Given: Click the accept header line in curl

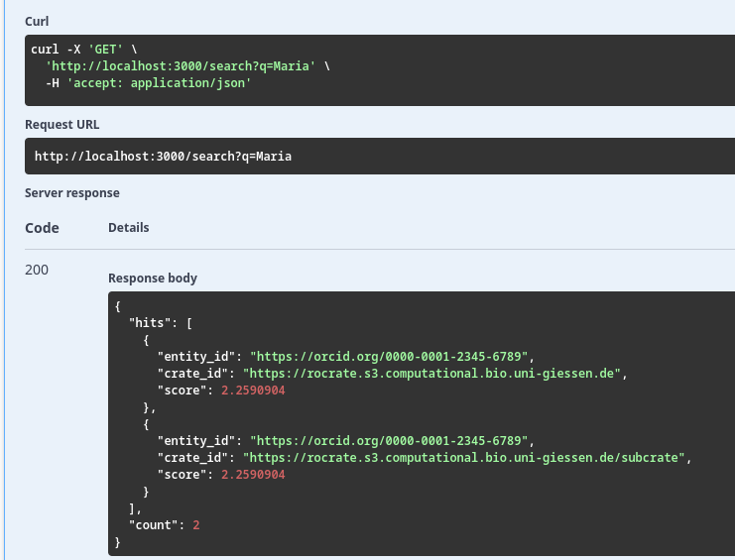Looking at the screenshot, I should pos(148,83).
